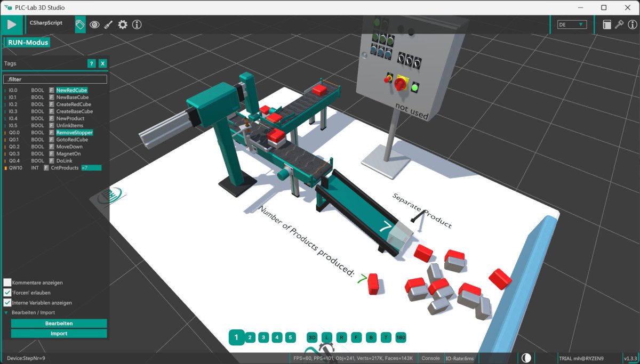Open the DE language dropdown
This screenshot has width=640, height=364.
click(x=572, y=25)
